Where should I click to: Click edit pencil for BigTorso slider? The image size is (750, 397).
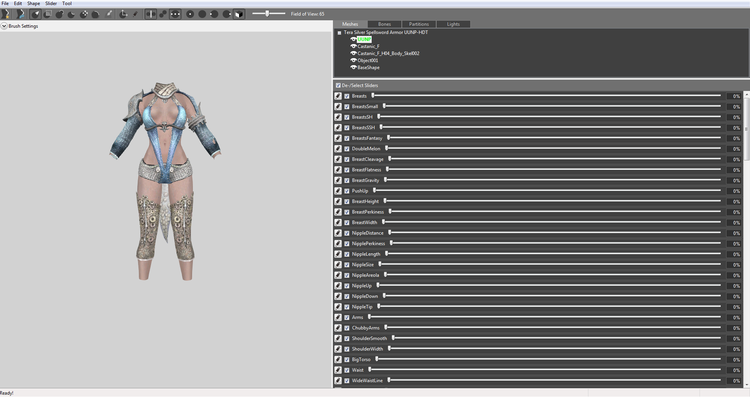(338, 359)
